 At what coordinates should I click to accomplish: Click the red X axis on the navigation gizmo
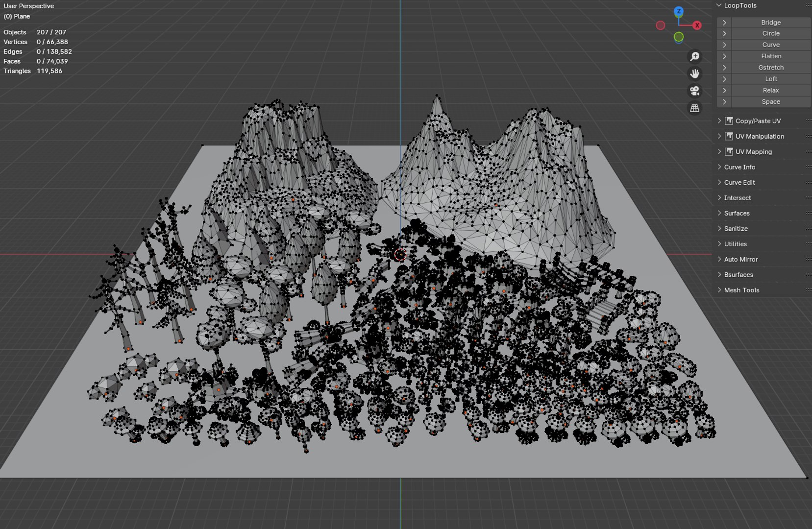(697, 25)
